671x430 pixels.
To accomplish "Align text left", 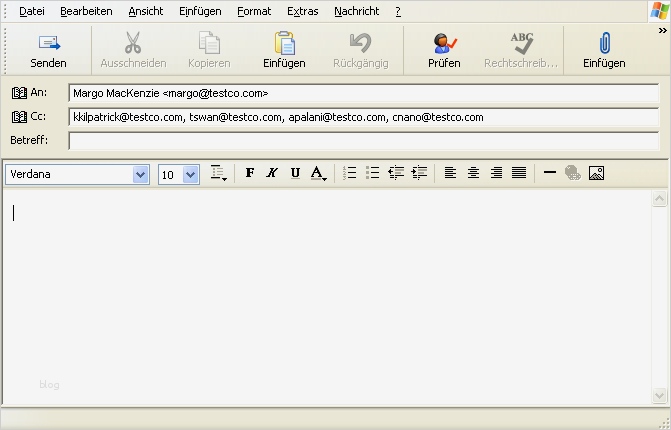I will pyautogui.click(x=450, y=173).
